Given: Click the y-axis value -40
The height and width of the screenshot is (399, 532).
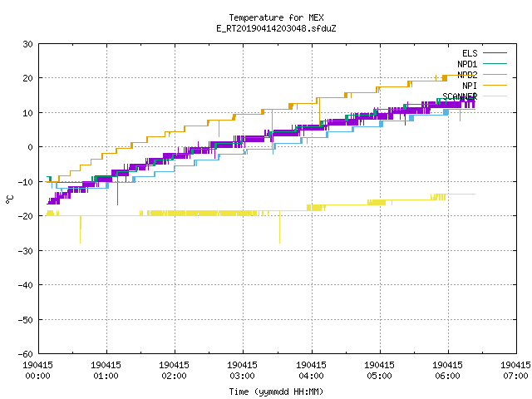Looking at the screenshot, I should pyautogui.click(x=26, y=285).
